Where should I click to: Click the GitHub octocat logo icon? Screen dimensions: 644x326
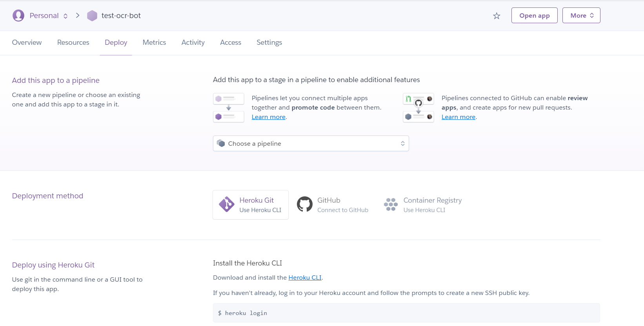(305, 204)
